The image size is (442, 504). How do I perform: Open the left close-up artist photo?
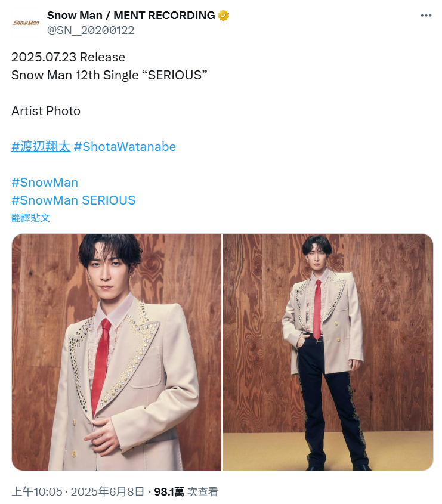(x=117, y=352)
